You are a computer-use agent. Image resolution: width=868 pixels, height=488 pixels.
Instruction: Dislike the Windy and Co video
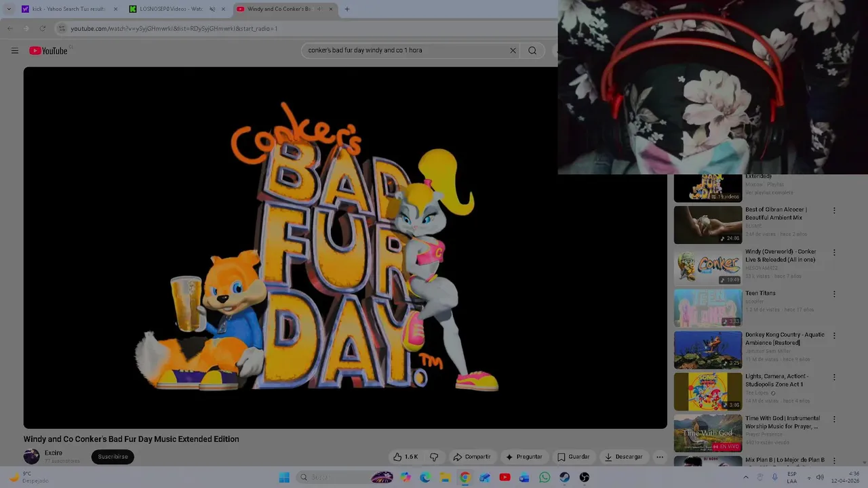click(434, 457)
